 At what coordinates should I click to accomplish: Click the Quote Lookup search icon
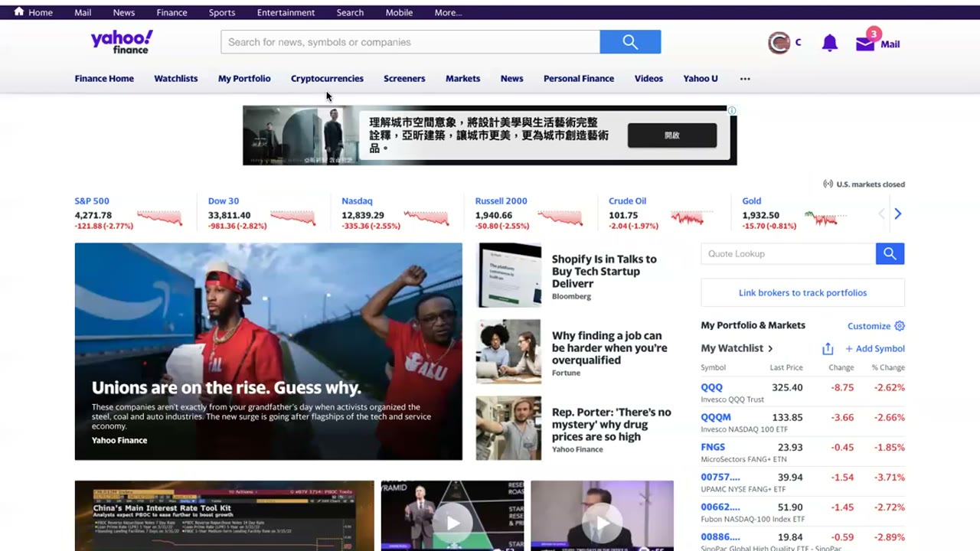pos(890,254)
